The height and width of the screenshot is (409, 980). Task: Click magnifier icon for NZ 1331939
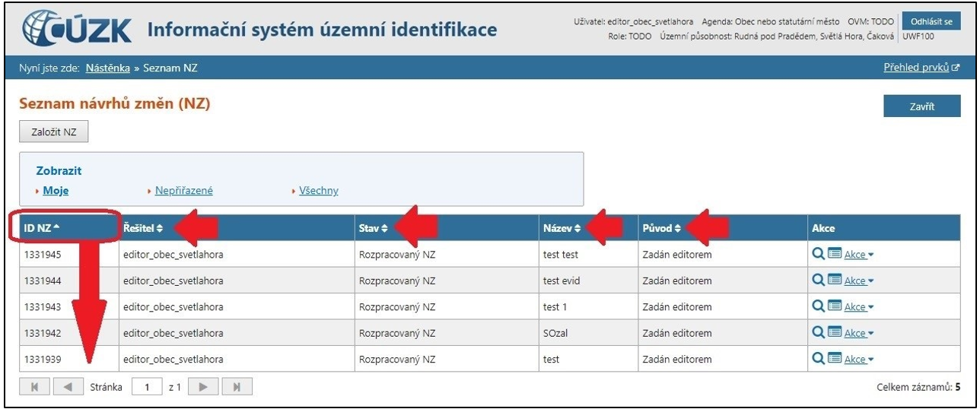819,359
